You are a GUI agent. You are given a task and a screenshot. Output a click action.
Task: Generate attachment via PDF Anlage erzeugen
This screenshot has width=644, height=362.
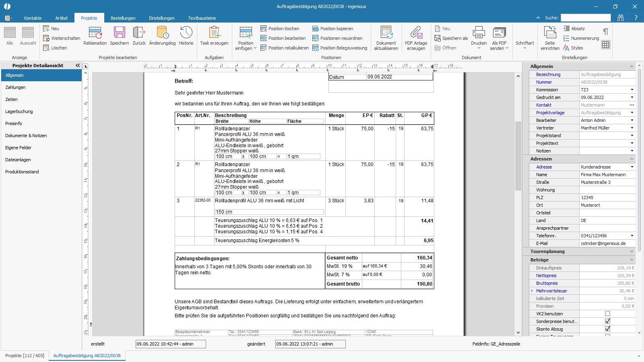pyautogui.click(x=416, y=33)
